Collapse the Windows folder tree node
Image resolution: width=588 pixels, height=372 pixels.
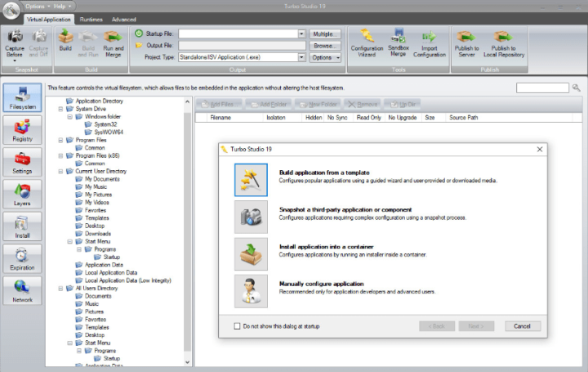pos(69,117)
